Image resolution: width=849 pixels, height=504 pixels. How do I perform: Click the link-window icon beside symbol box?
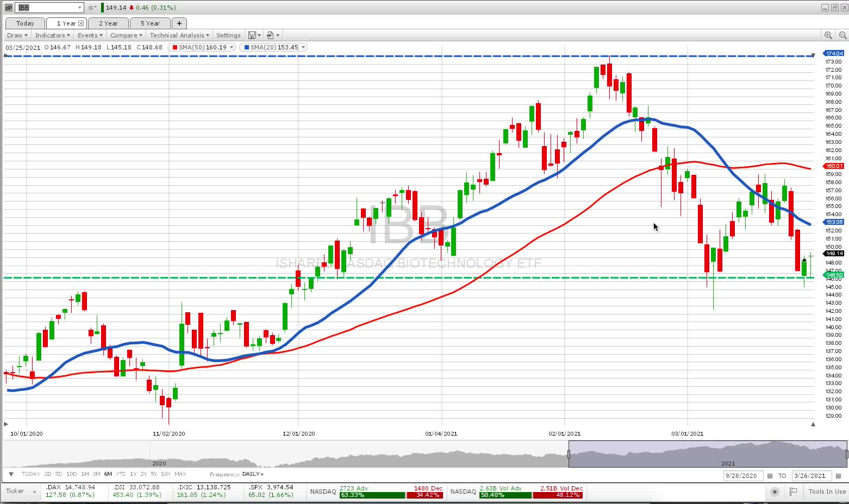(8, 8)
